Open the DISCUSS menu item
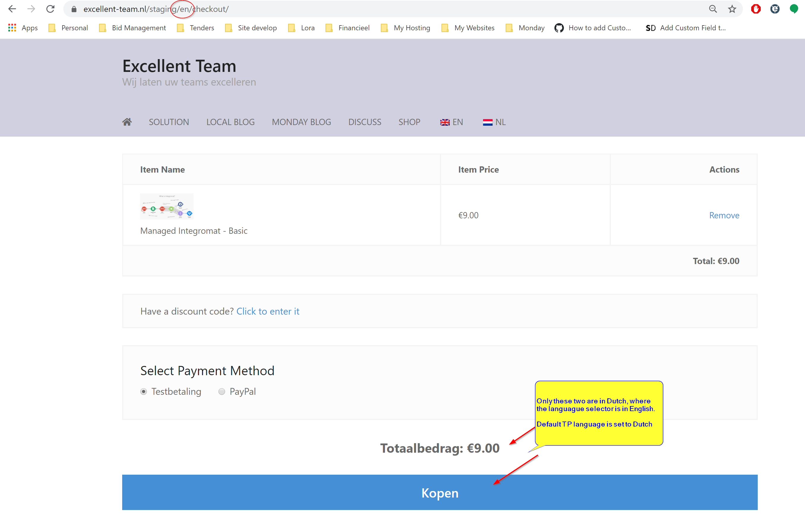Image resolution: width=805 pixels, height=532 pixels. click(x=365, y=122)
